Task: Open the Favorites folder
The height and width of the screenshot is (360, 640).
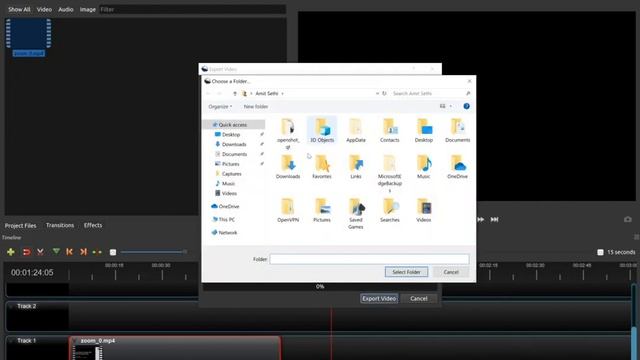Action: tap(322, 167)
